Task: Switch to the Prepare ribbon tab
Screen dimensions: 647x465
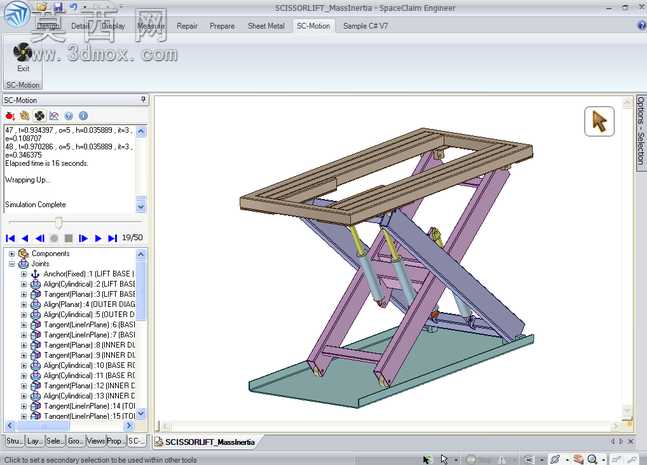Action: (x=222, y=26)
